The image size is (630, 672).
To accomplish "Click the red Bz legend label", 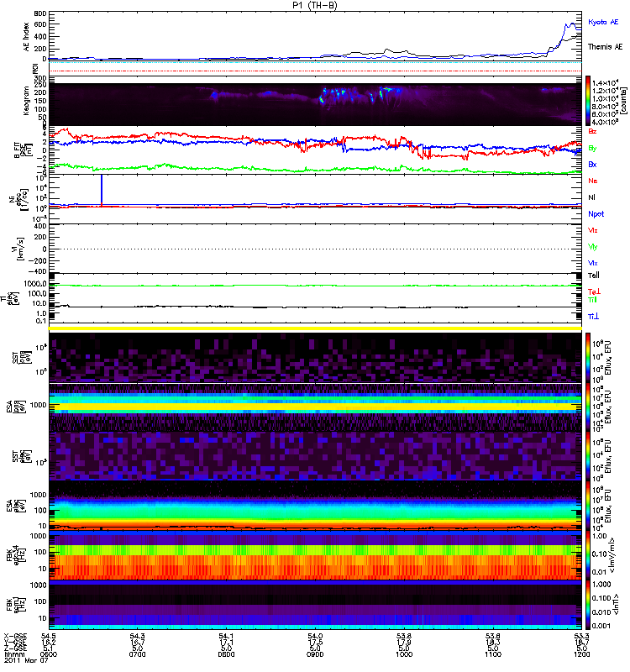I will tap(592, 132).
